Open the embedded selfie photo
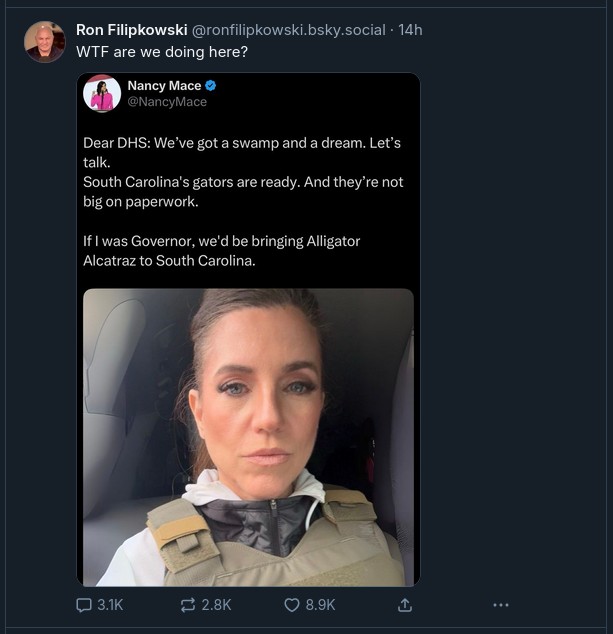Viewport: 613px width, 634px height. click(x=248, y=437)
